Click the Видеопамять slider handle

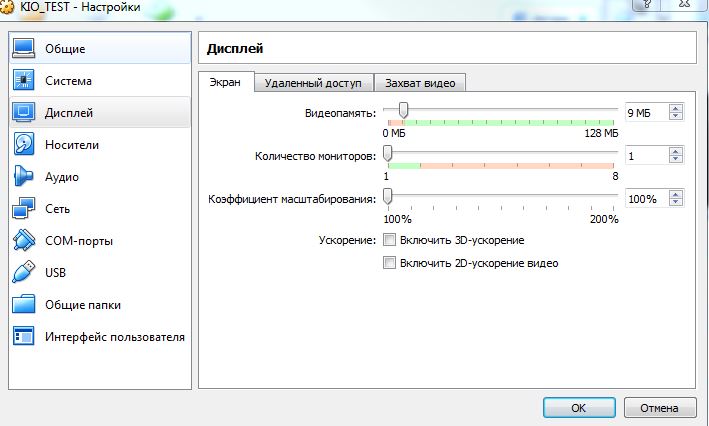pyautogui.click(x=403, y=110)
